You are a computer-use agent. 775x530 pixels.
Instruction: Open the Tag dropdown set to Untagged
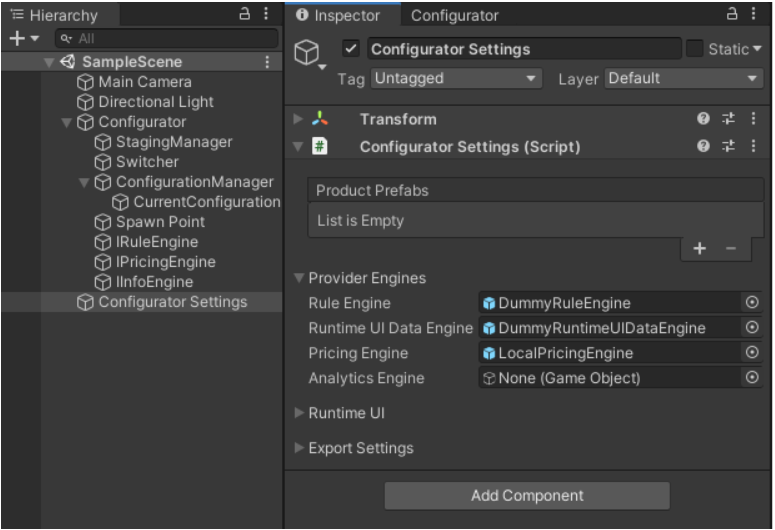coord(455,78)
